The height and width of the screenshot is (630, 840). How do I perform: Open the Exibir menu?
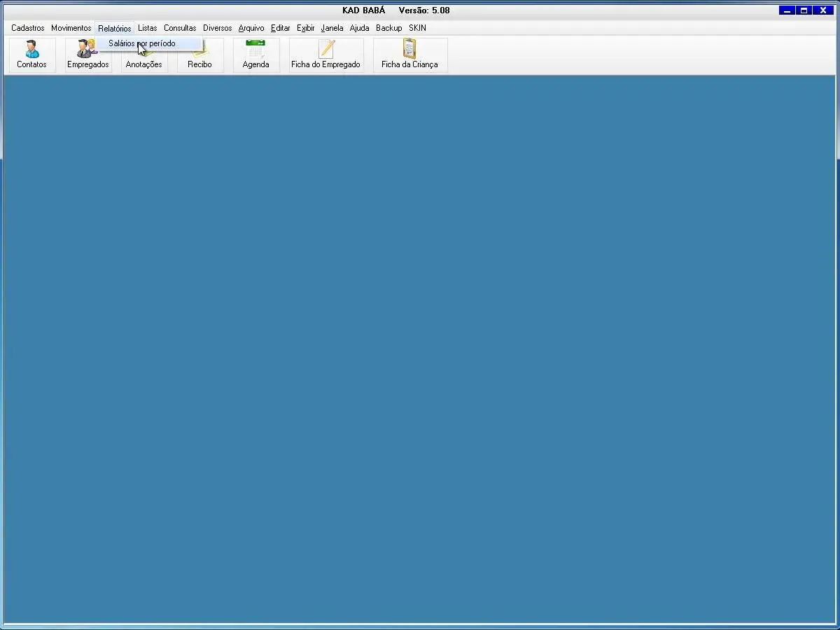coord(305,28)
